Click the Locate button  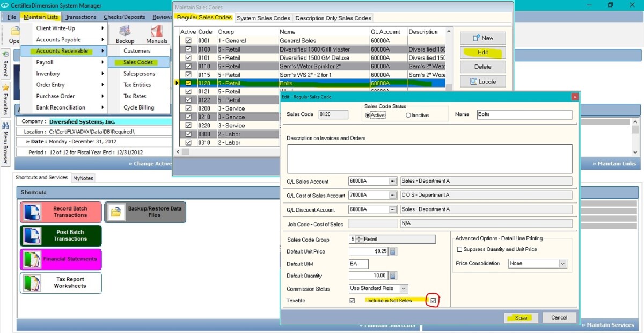pos(482,81)
